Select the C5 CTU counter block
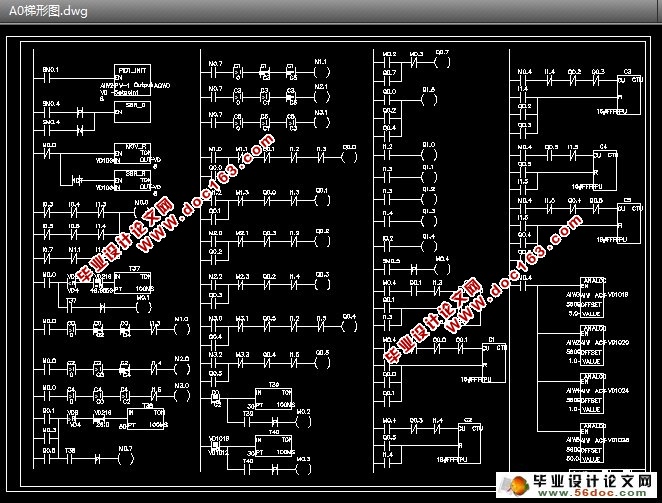The image size is (662, 503). tap(629, 224)
